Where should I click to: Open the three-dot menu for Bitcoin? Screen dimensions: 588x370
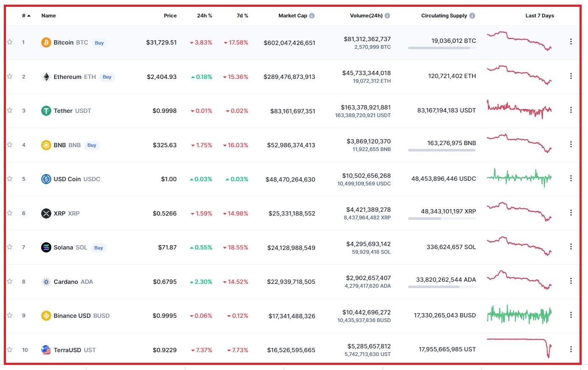[x=571, y=42]
